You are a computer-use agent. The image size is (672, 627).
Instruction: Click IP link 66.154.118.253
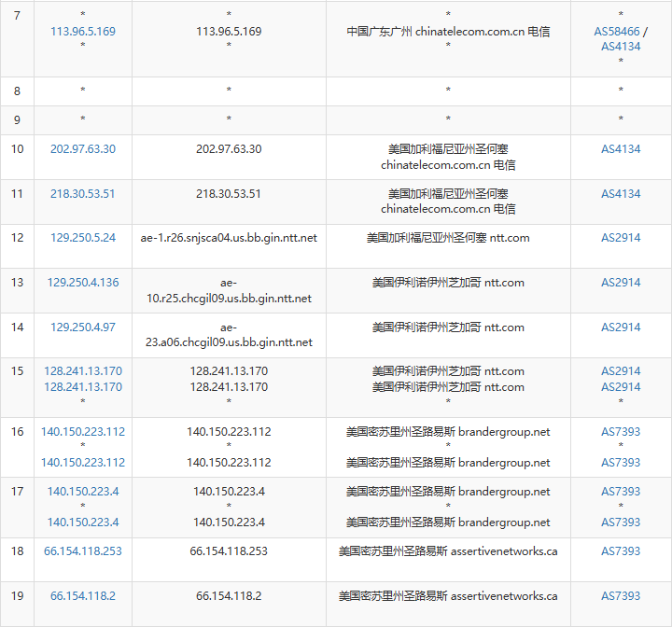(83, 550)
